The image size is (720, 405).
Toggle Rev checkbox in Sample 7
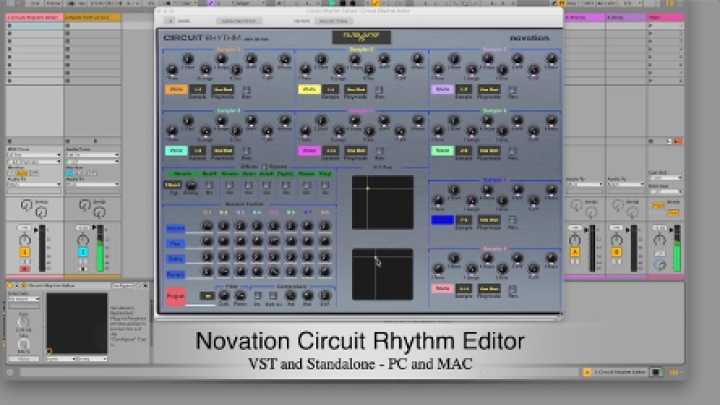pos(512,220)
